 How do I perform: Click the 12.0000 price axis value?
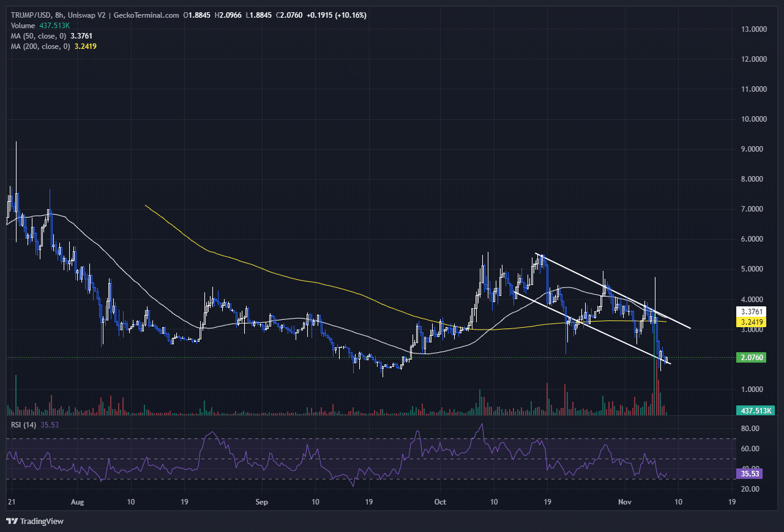coord(753,59)
